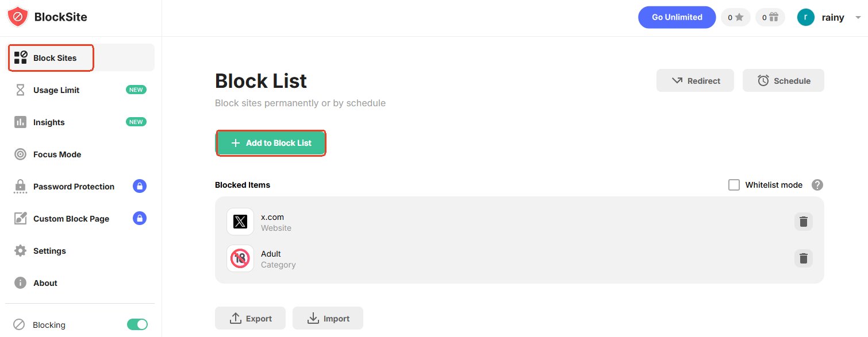Screen dimensions: 868x337
Task: Open the Redirect options
Action: click(695, 80)
